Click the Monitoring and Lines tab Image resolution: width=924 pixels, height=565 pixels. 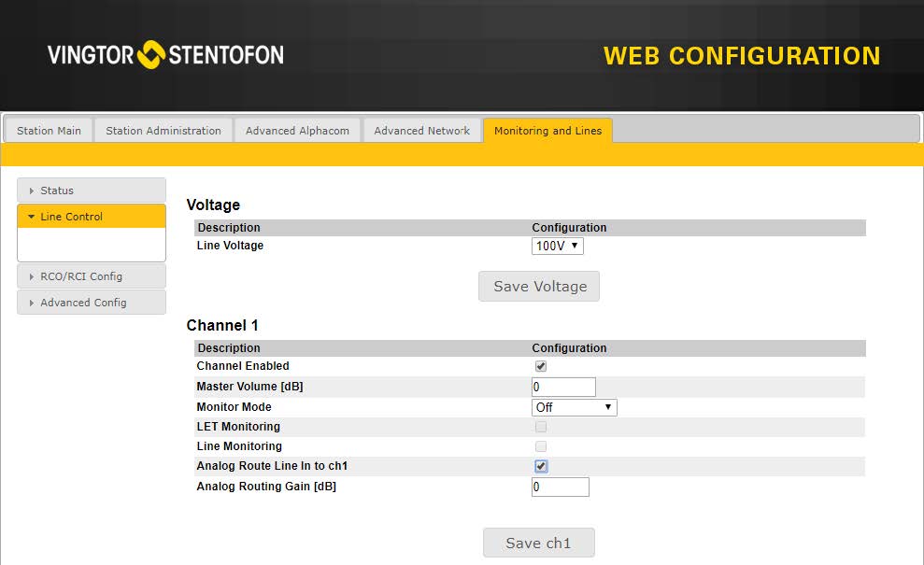547,131
